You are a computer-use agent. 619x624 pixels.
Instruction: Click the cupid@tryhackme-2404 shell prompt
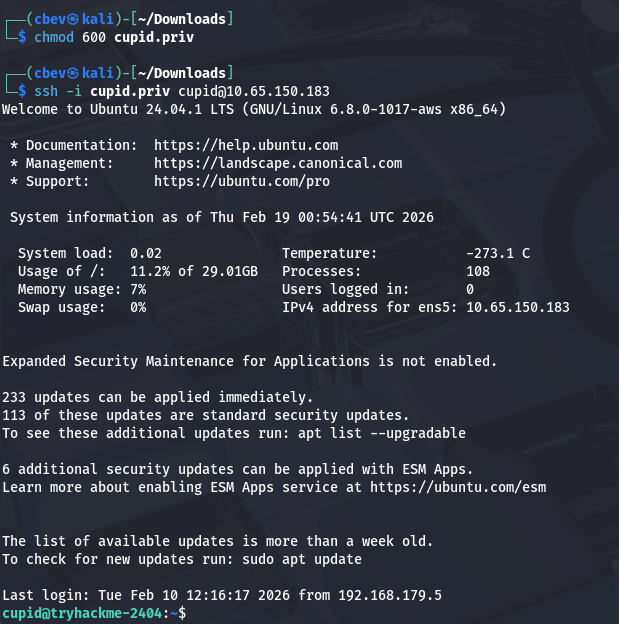tap(82, 612)
